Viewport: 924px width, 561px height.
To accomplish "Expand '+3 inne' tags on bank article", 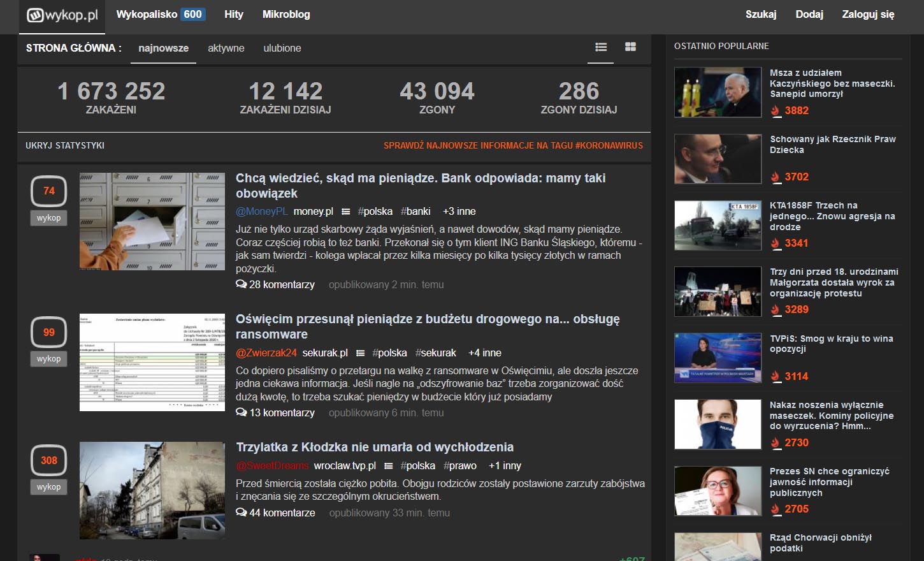I will (x=459, y=212).
